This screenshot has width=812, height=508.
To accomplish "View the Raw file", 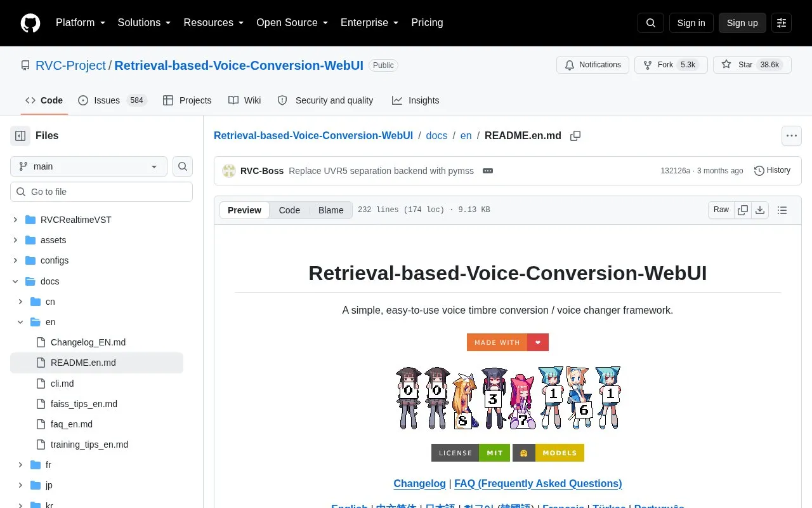I will (721, 210).
